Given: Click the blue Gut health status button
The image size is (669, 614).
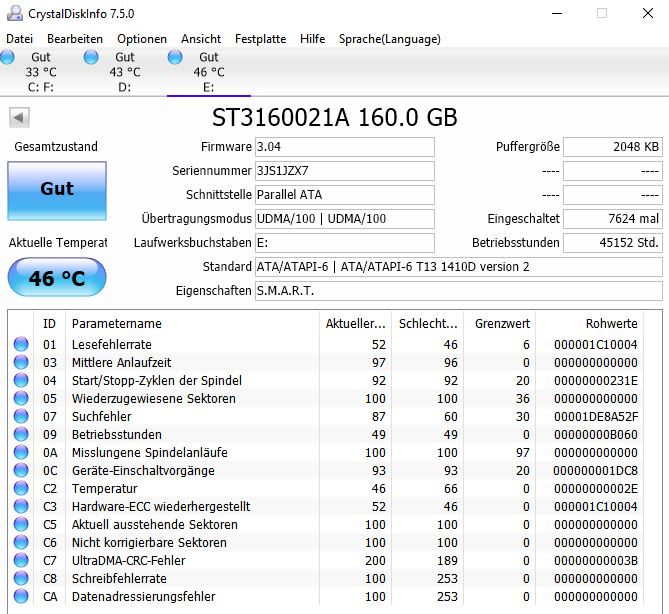Looking at the screenshot, I should click(x=57, y=191).
